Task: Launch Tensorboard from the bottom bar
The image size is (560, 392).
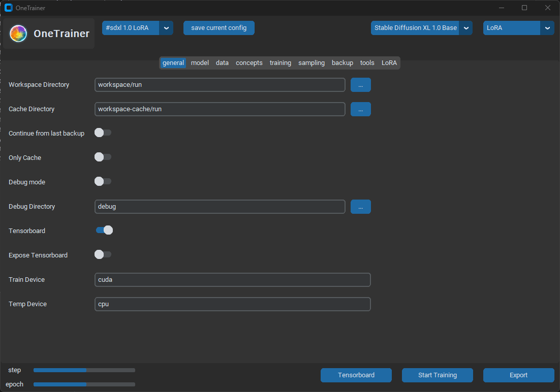Action: coord(356,375)
